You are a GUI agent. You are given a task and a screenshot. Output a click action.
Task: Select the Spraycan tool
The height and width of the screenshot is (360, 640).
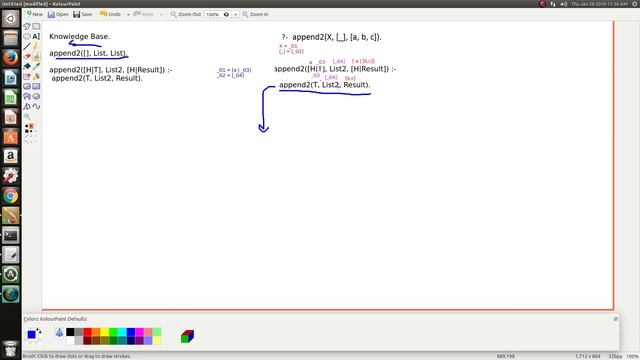(x=36, y=76)
